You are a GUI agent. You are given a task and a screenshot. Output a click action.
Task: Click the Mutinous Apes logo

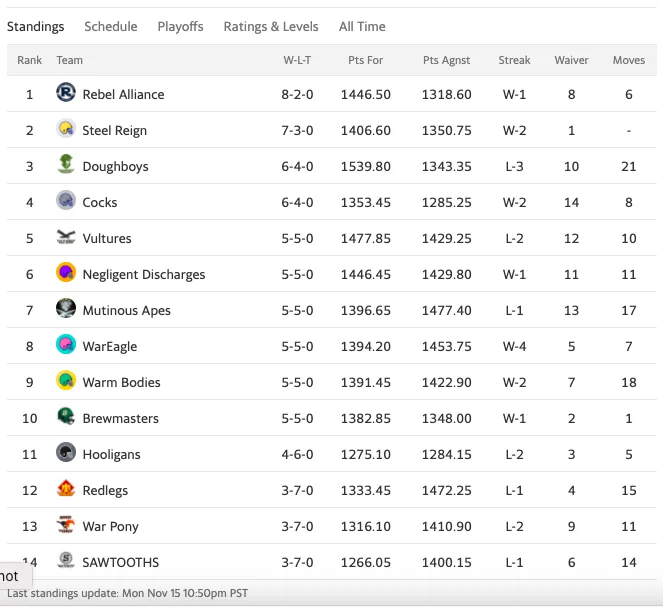click(66, 308)
